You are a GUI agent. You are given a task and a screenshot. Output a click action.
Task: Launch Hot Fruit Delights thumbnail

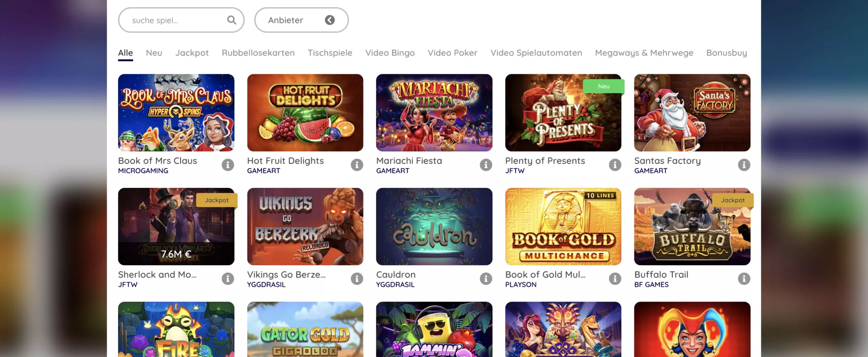coord(305,112)
